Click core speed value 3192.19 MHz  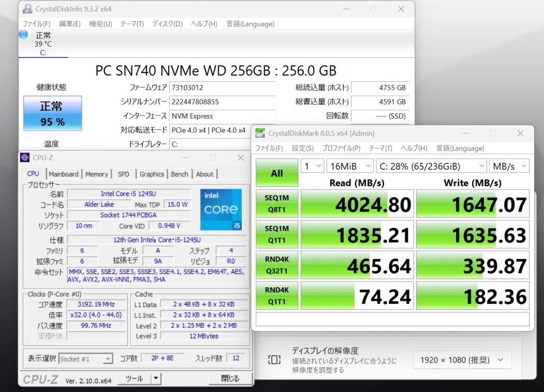click(96, 304)
